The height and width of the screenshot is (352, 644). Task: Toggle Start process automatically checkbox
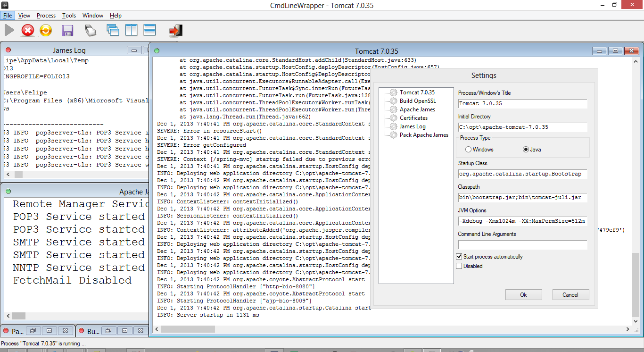[459, 257]
